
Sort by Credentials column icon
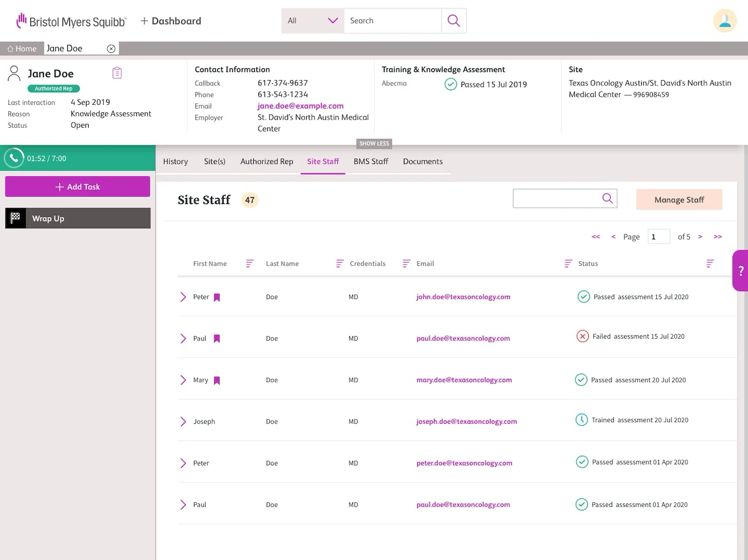tap(406, 263)
